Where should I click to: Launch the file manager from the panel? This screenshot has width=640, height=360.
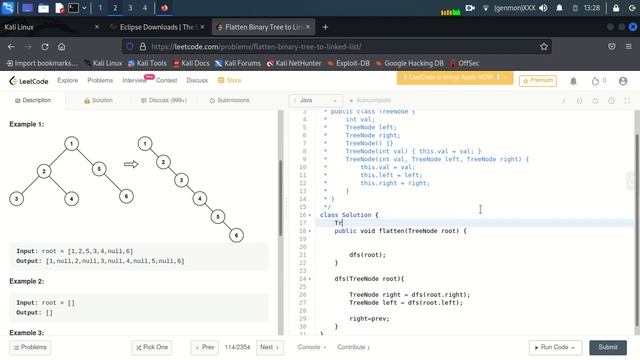pos(43,8)
